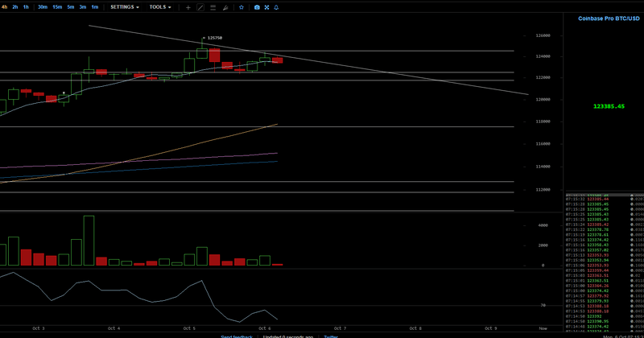Switch to the 15m timeframe

point(57,7)
